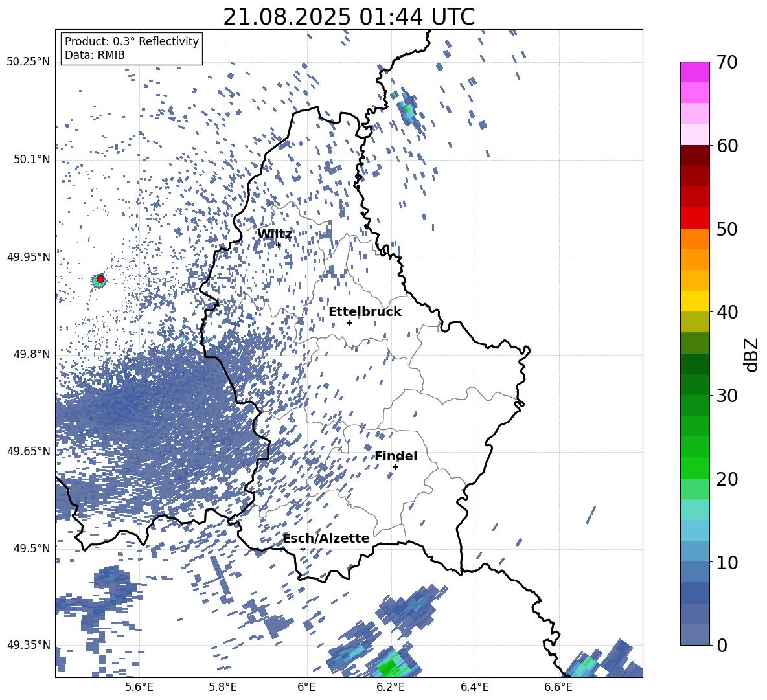Screen dimensions: 767x700
Task: Click the 6.2°E longitude tick label
Action: (x=391, y=687)
